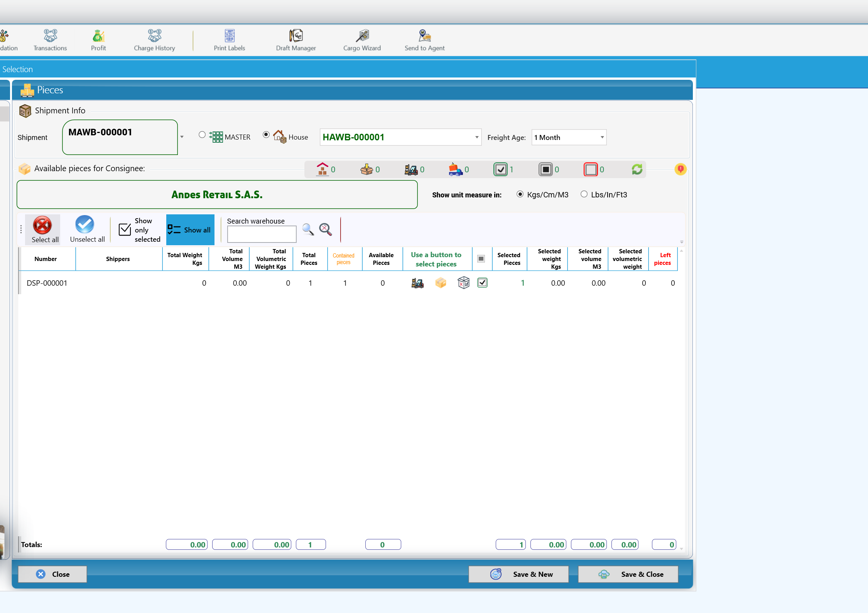Launch the Cargo Wizard
Viewport: 868px width, 613px height.
point(362,40)
